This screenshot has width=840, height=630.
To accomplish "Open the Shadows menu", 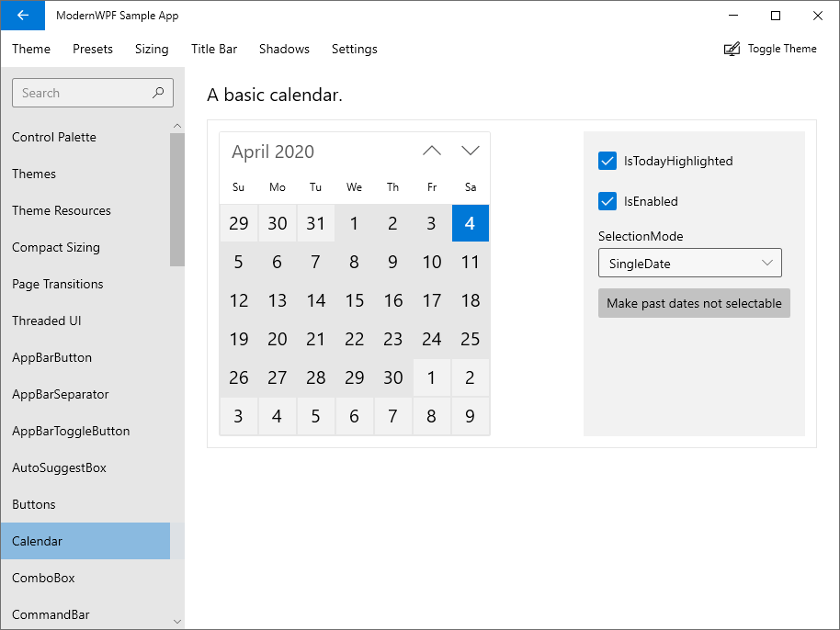I will click(x=284, y=49).
